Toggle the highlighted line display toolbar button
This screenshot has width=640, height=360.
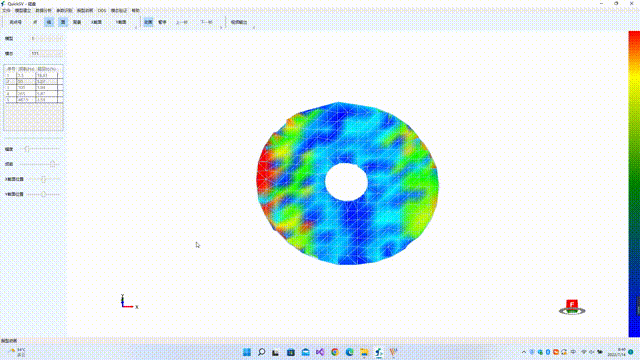click(x=49, y=22)
